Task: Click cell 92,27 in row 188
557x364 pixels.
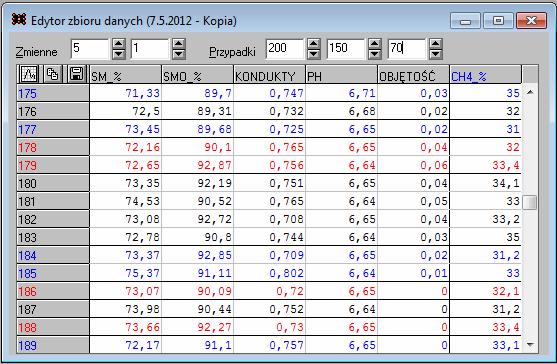Action: coord(198,327)
